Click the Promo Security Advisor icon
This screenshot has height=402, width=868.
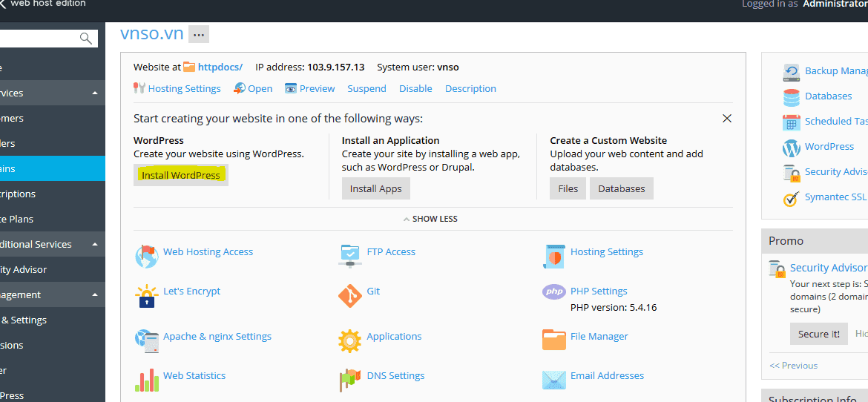(x=777, y=269)
